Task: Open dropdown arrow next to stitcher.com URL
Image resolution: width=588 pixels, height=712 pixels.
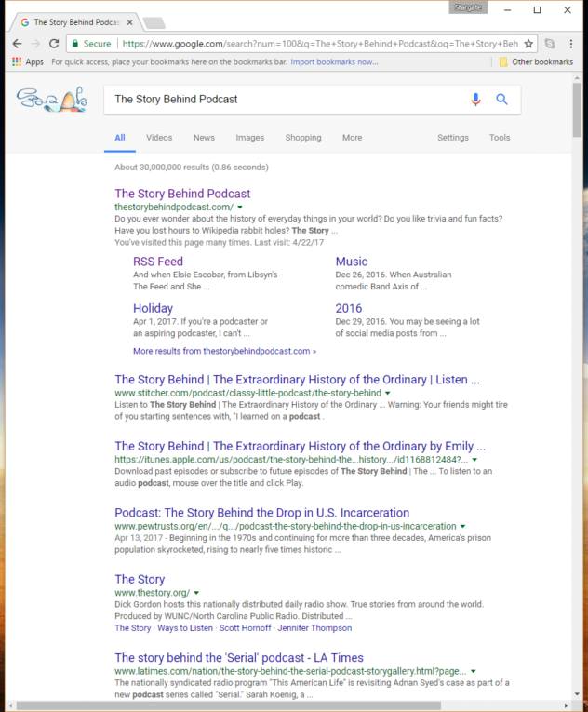Action: [x=388, y=394]
